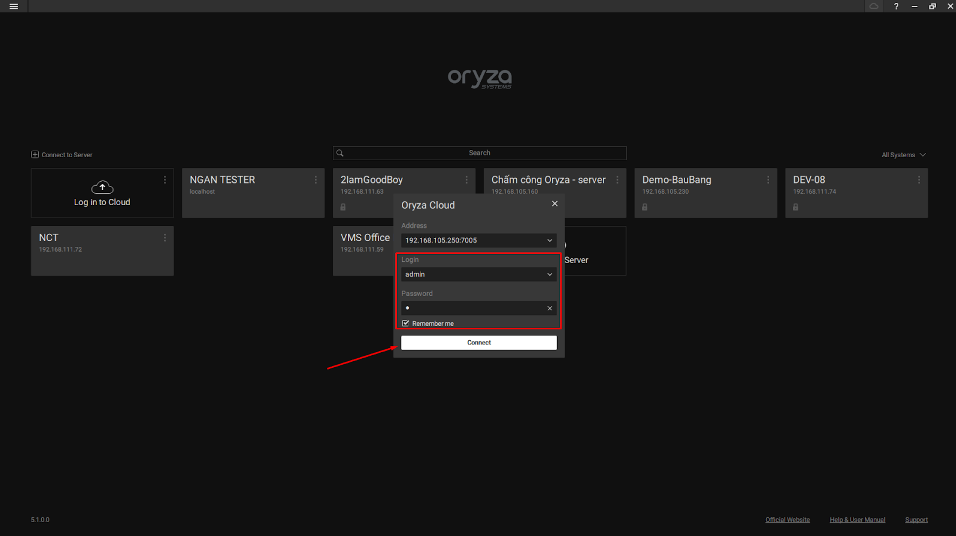Expand the Address dropdown
The height and width of the screenshot is (536, 956).
549,240
